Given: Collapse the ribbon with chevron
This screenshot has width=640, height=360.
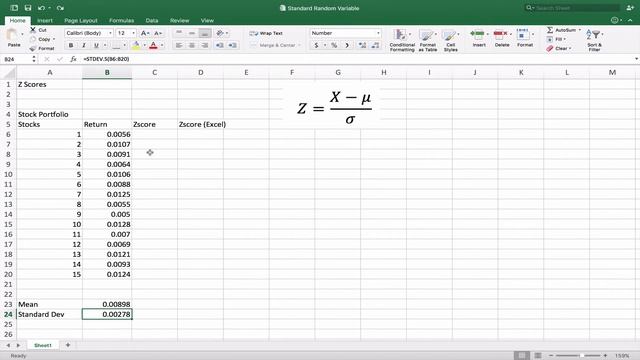Looking at the screenshot, I should coord(631,20).
